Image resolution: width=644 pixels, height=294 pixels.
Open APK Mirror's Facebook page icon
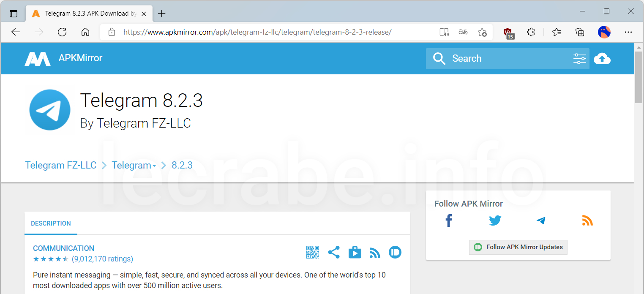click(449, 220)
